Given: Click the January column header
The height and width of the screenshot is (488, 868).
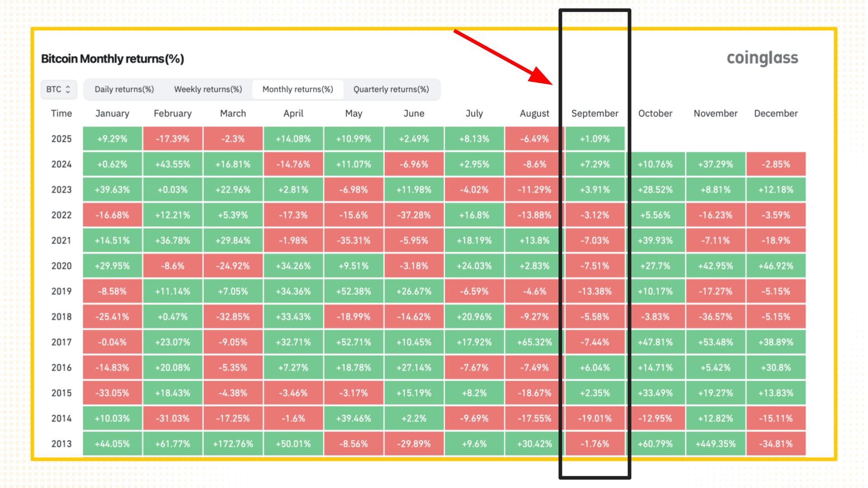Looking at the screenshot, I should (x=112, y=113).
